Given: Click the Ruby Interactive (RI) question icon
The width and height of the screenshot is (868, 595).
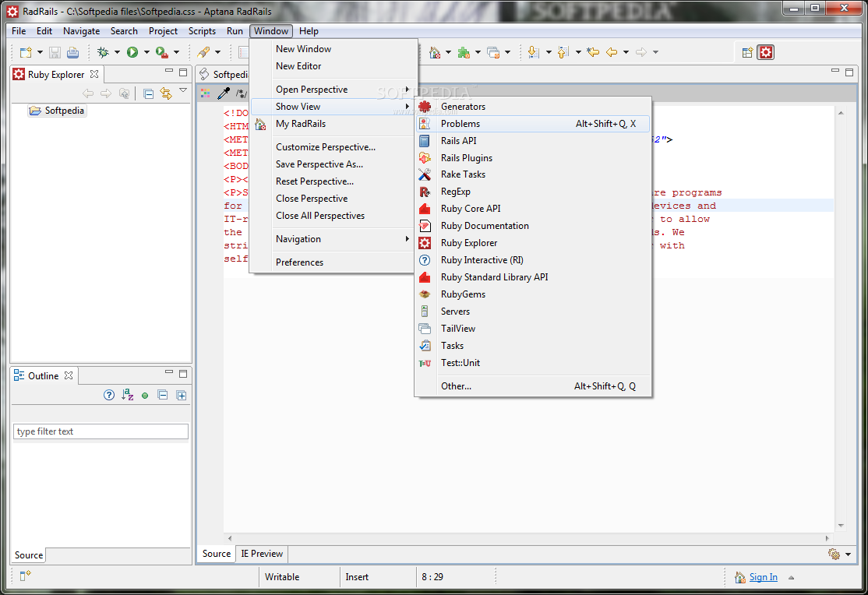Looking at the screenshot, I should pos(425,260).
